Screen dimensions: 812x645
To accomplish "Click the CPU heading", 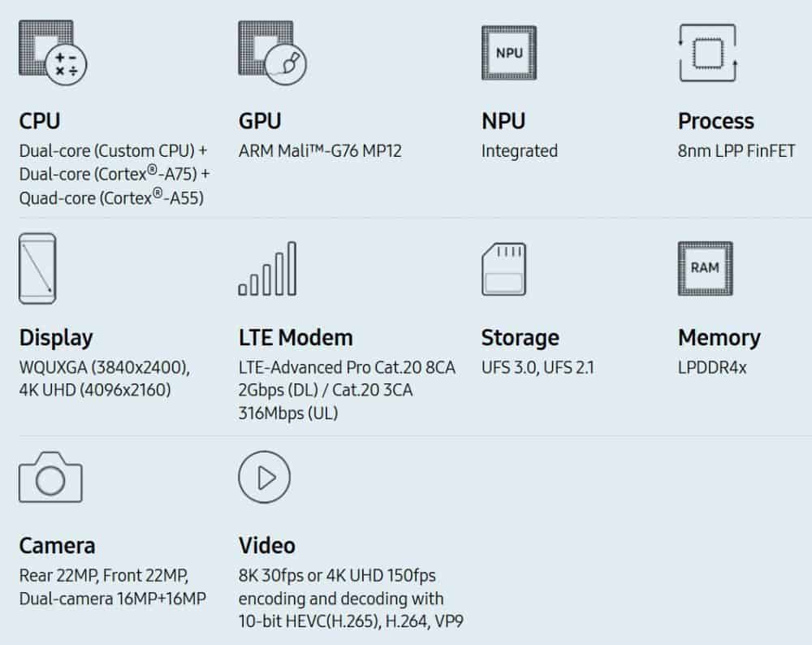I will [x=39, y=121].
